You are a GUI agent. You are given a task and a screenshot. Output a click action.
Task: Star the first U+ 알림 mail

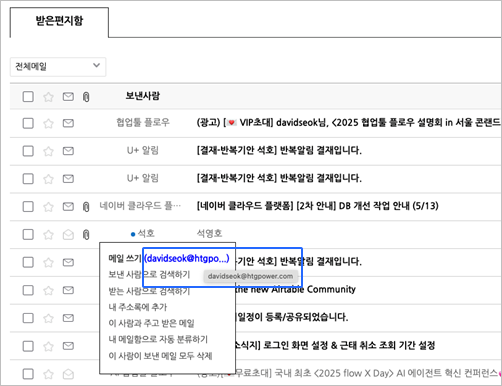[48, 151]
